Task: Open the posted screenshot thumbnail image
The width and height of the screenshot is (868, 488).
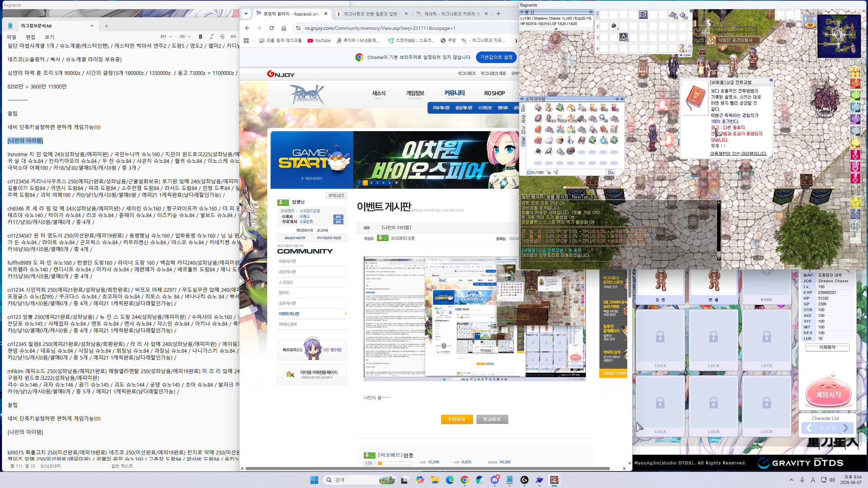Action: pos(475,319)
